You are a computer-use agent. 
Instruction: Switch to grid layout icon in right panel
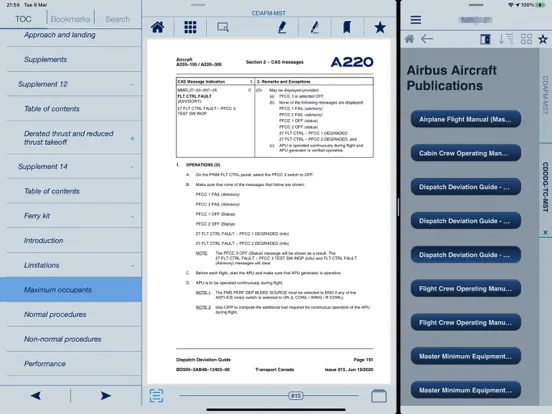point(526,39)
